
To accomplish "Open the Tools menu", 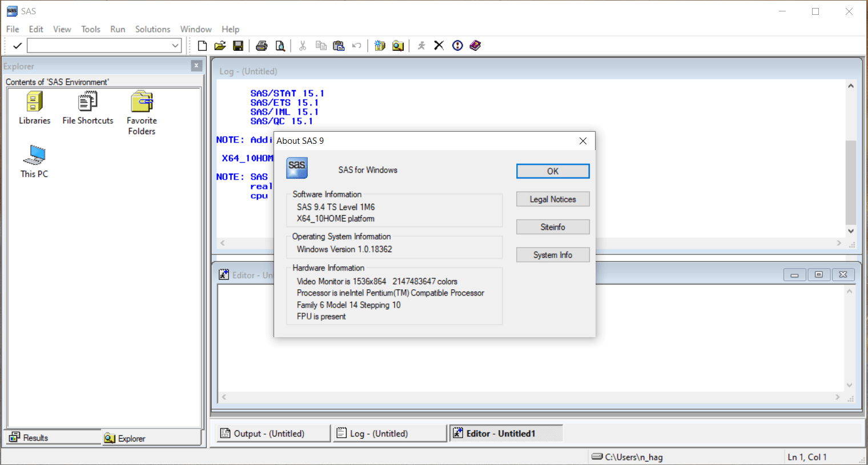I will coord(90,29).
